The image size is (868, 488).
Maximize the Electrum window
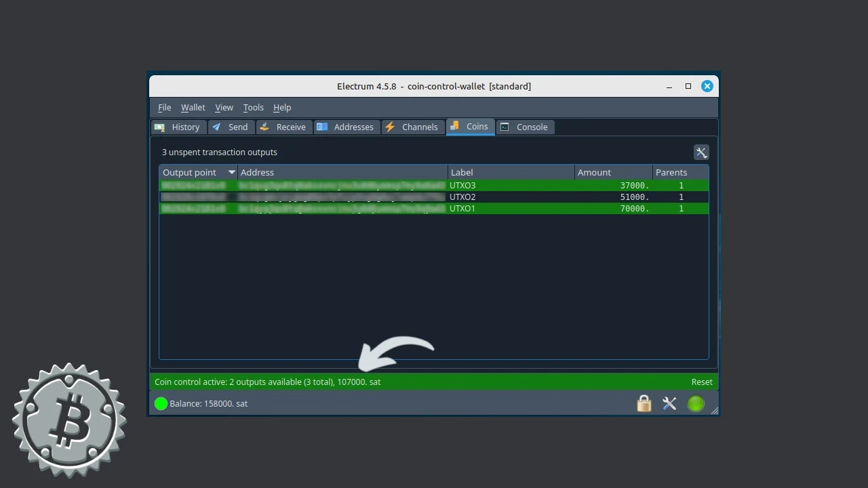688,86
